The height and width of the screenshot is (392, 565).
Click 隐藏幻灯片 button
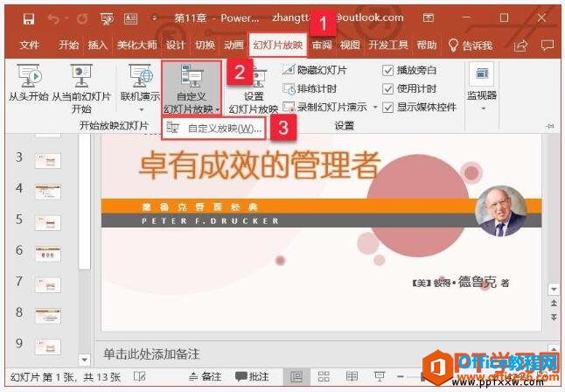coord(314,70)
